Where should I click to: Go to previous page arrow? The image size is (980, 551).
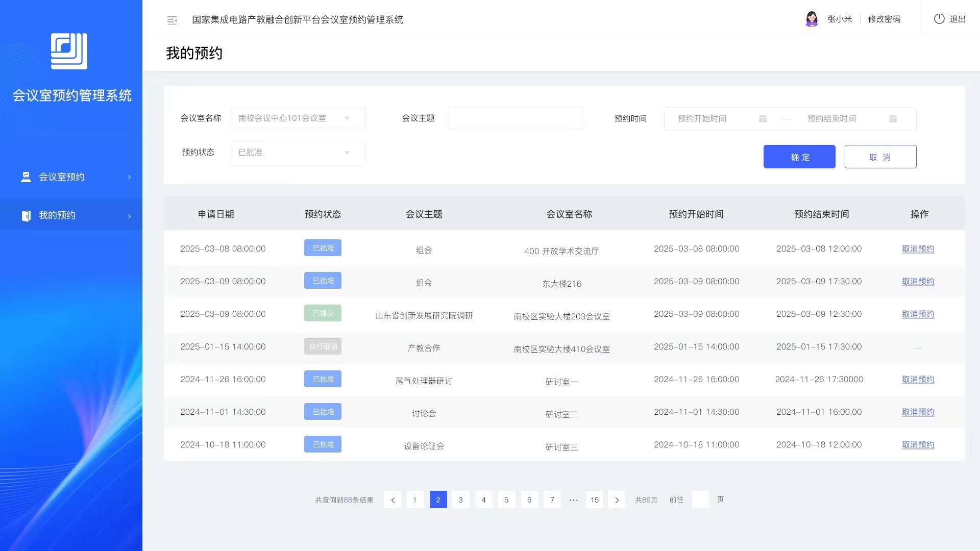tap(393, 500)
